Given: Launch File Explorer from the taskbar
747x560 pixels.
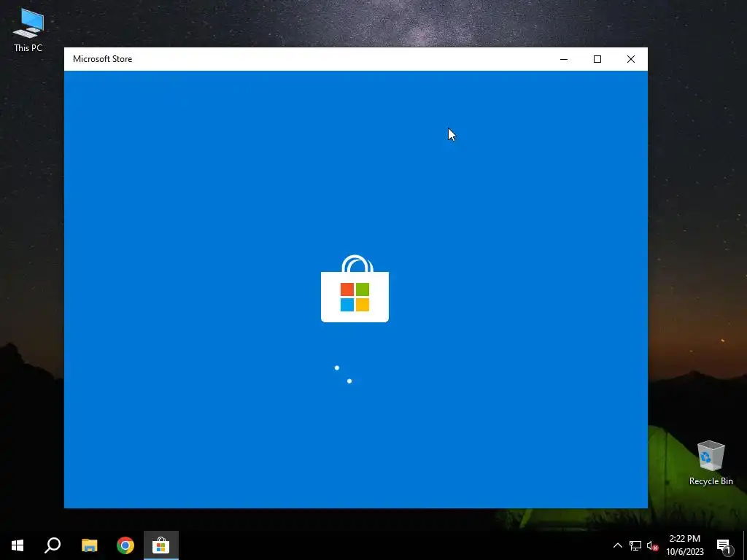Looking at the screenshot, I should (90, 545).
